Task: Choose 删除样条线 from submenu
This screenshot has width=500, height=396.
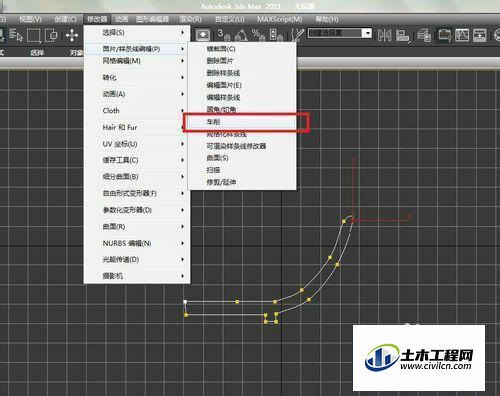Action: (242, 73)
